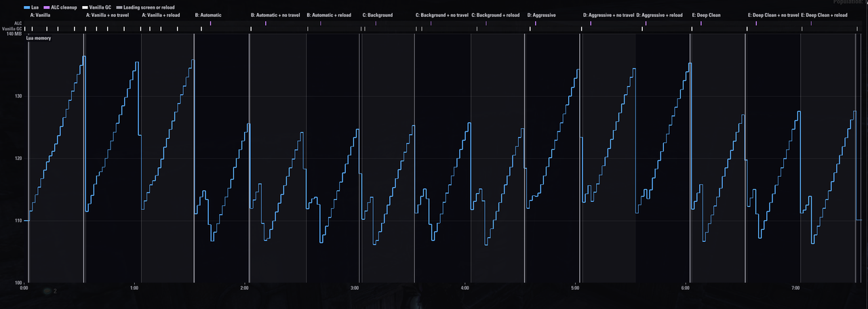Click the 6:00 time axis label
The height and width of the screenshot is (309, 868).
(x=686, y=288)
